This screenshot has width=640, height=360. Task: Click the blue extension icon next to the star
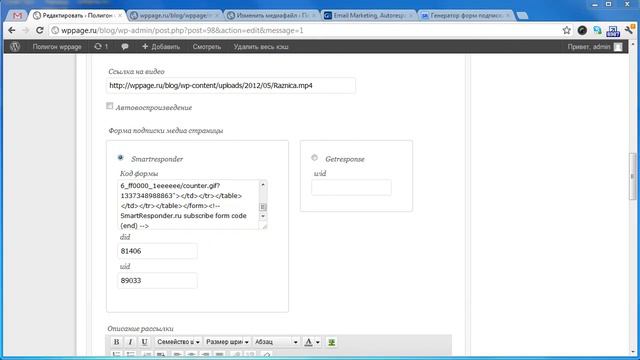tap(598, 30)
